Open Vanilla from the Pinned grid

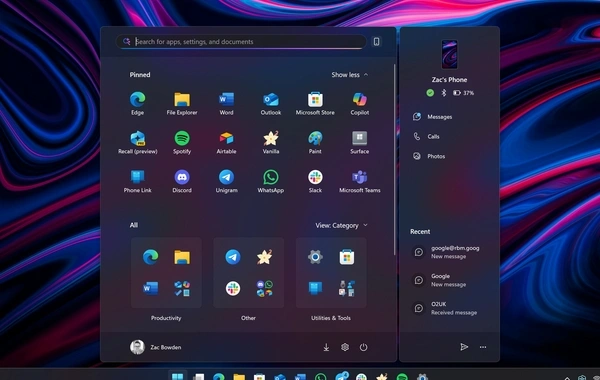pos(271,142)
